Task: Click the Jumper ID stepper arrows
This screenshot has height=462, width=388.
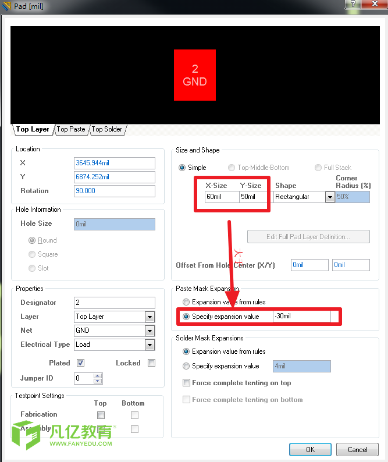Action: pos(98,378)
